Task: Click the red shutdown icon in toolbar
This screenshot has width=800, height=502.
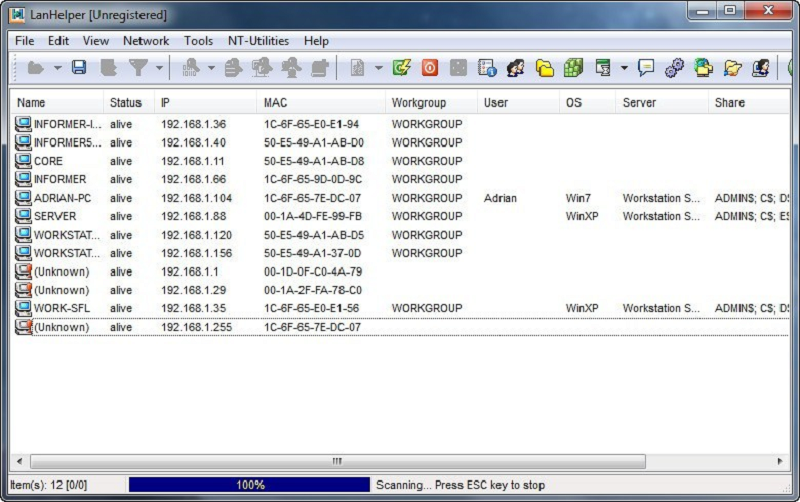Action: [430, 68]
